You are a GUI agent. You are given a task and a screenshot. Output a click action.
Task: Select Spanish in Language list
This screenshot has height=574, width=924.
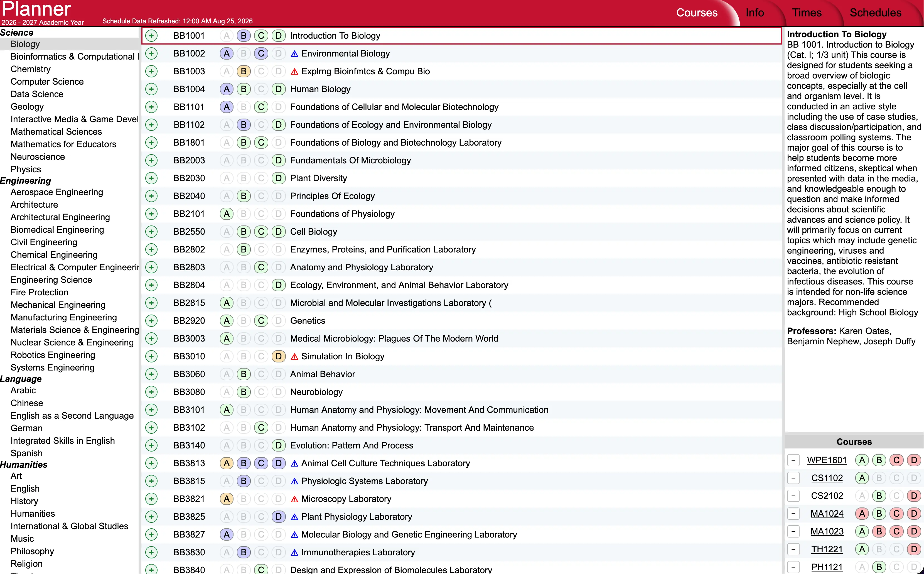[x=26, y=453]
